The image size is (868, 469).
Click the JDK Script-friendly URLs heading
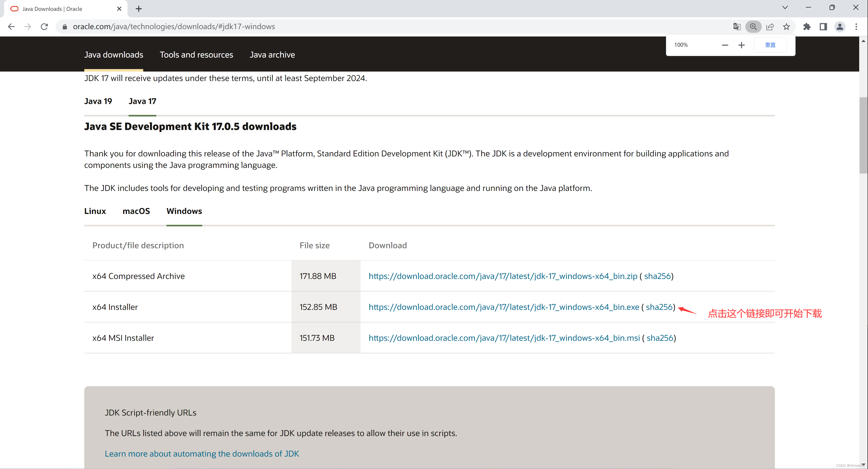click(151, 413)
